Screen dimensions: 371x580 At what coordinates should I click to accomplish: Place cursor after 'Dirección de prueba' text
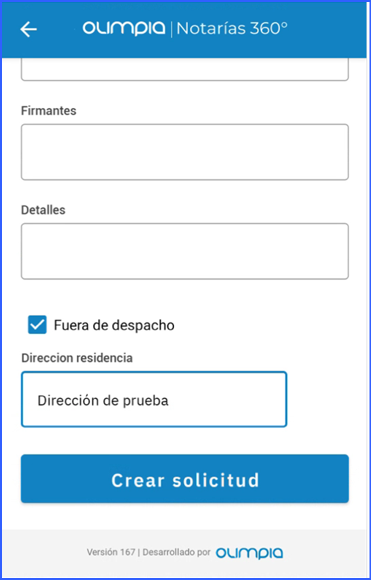pyautogui.click(x=171, y=401)
